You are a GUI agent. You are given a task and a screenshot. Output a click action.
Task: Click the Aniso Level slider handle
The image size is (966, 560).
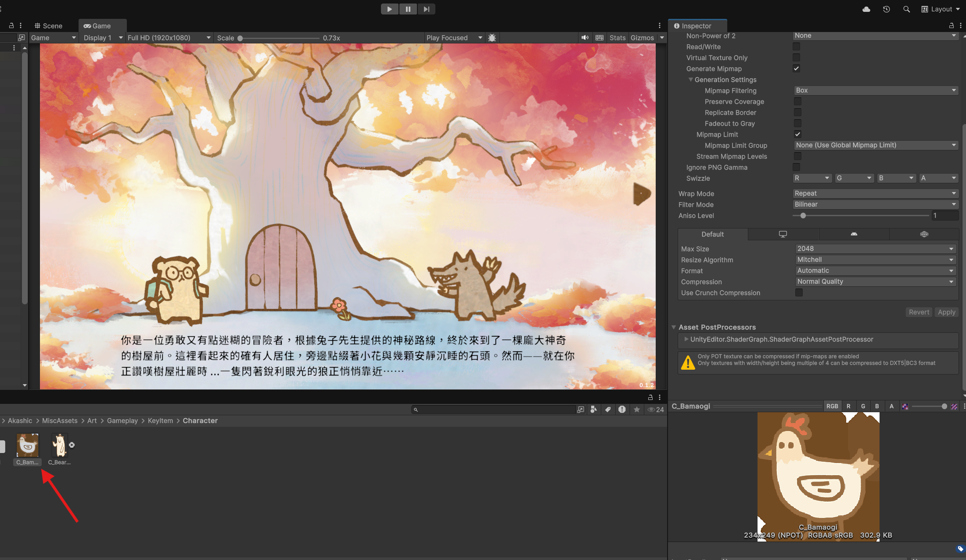(803, 216)
